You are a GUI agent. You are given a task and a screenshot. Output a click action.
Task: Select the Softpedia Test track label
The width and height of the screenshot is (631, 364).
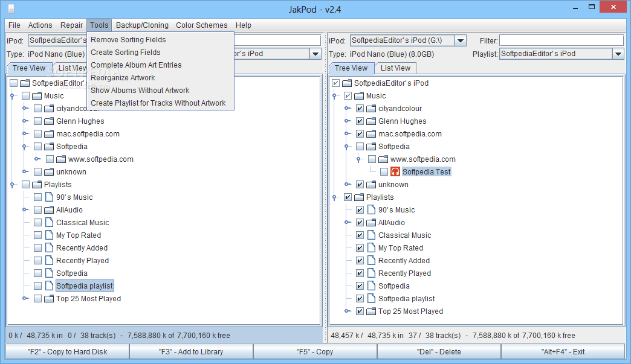[x=427, y=172]
